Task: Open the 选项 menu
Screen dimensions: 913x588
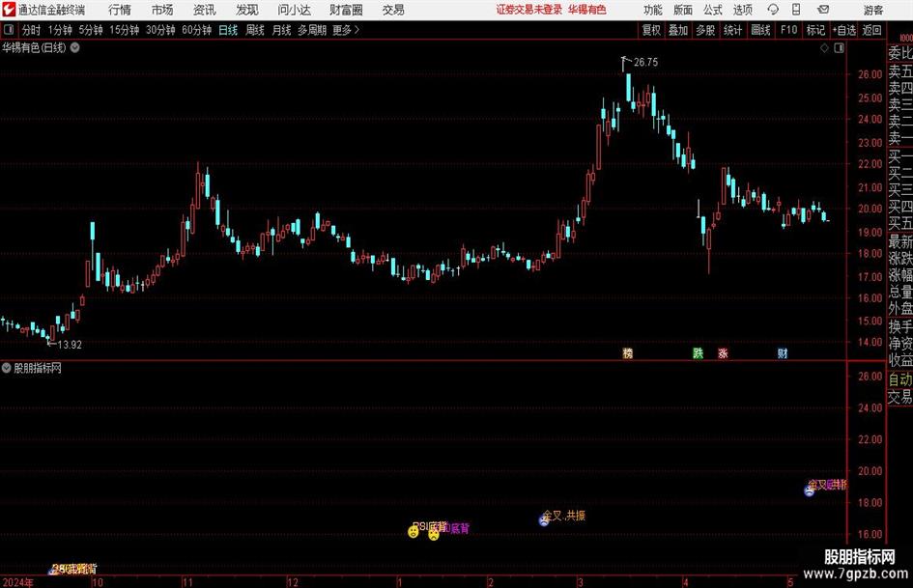Action: tap(742, 10)
